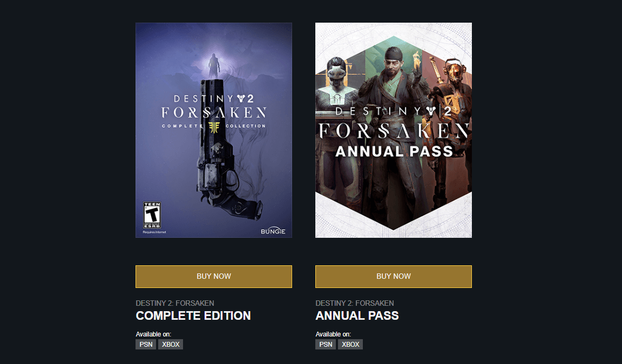
Task: Choose the PSN platform tag under Annual Pass
Action: [326, 345]
